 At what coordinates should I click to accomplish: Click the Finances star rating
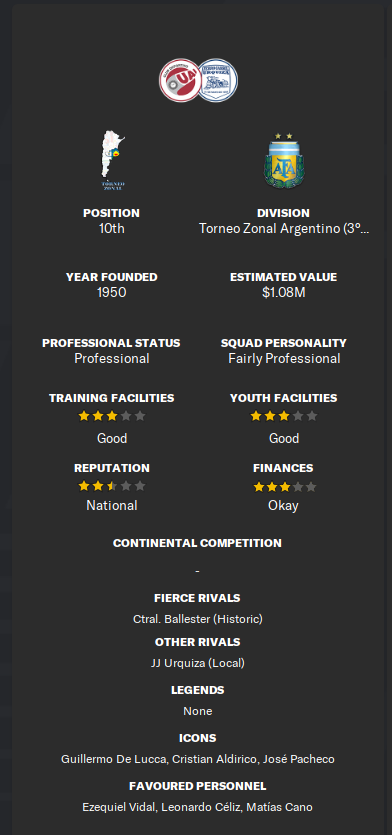click(x=284, y=487)
